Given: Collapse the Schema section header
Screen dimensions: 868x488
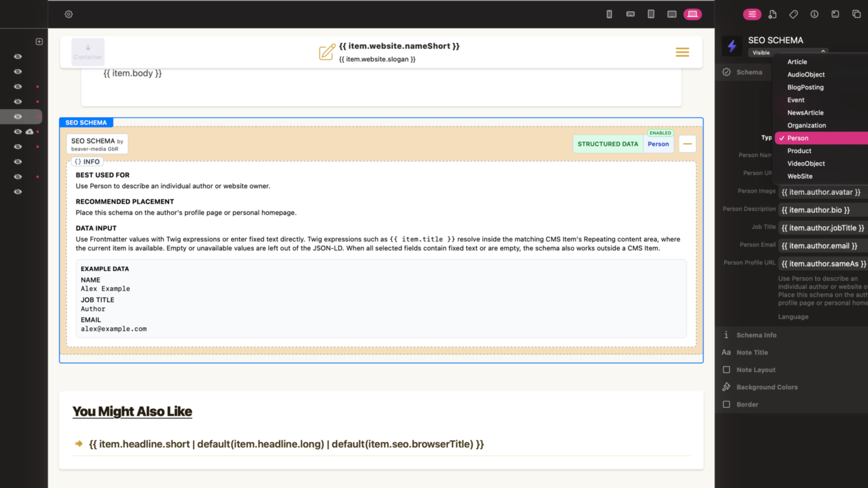Looking at the screenshot, I should [744, 72].
